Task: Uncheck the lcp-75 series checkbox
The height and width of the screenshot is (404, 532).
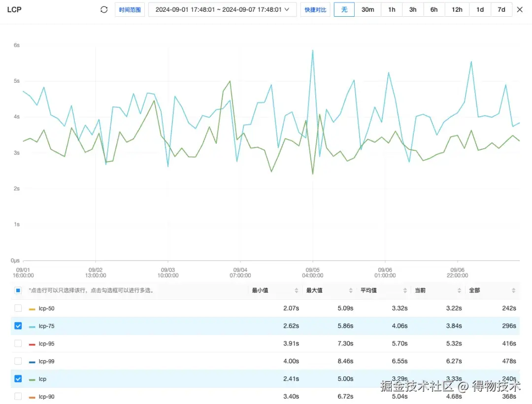Action: pyautogui.click(x=18, y=326)
